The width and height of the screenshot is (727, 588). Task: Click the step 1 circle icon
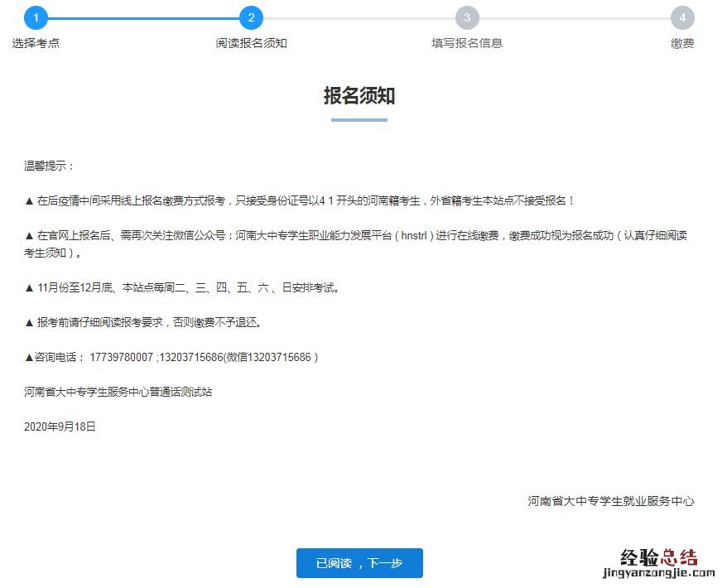pos(36,17)
